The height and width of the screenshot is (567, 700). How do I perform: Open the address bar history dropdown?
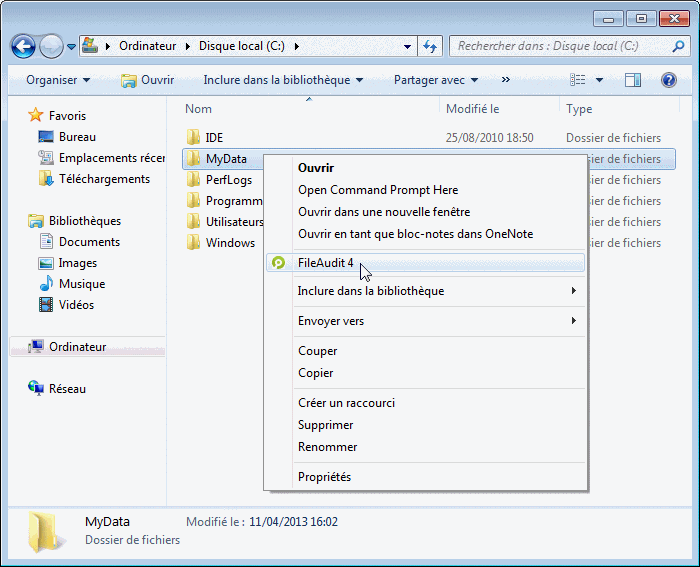point(407,46)
